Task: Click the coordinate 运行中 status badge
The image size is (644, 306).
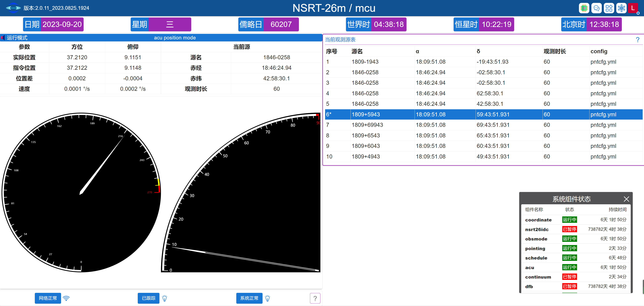Action: [569, 220]
